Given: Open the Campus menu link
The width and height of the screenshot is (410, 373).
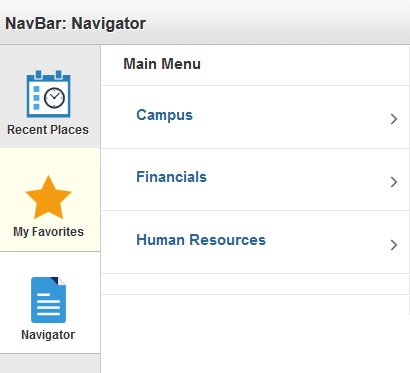Looking at the screenshot, I should point(164,115).
